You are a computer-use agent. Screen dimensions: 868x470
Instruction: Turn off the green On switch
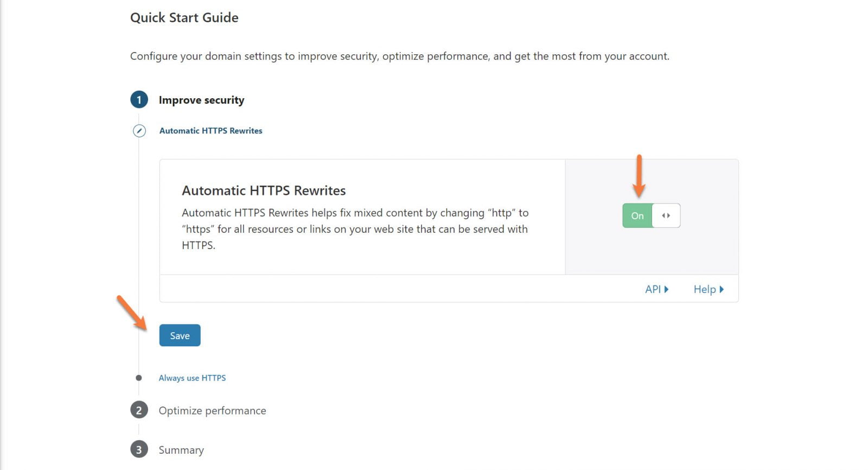637,215
